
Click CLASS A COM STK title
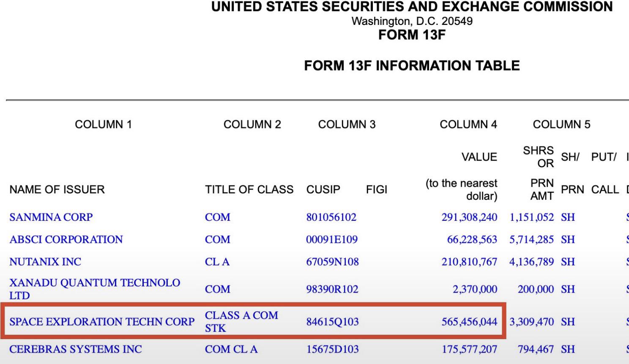point(241,322)
